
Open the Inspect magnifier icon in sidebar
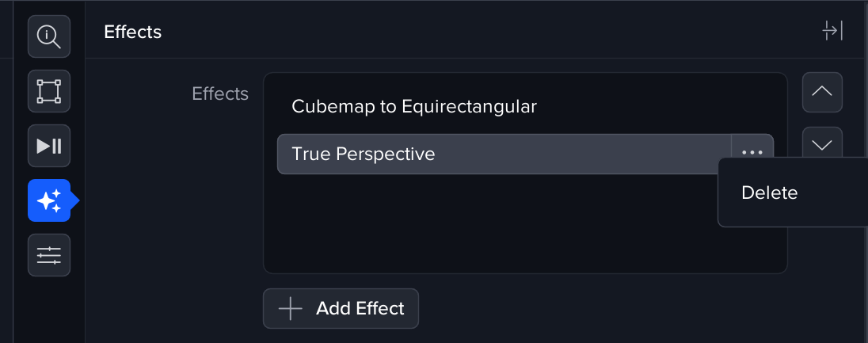[49, 36]
